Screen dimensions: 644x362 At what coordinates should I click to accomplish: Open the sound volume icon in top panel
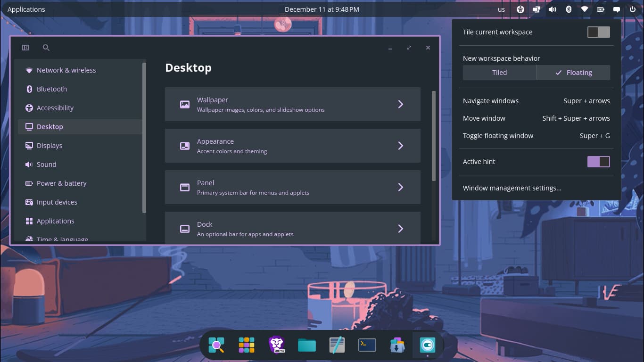pos(552,9)
